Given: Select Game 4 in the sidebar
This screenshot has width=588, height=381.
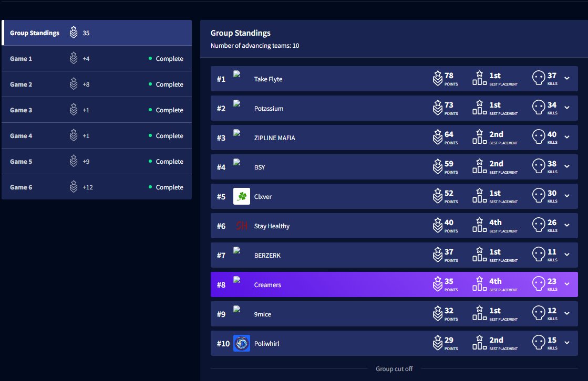Looking at the screenshot, I should (x=97, y=135).
